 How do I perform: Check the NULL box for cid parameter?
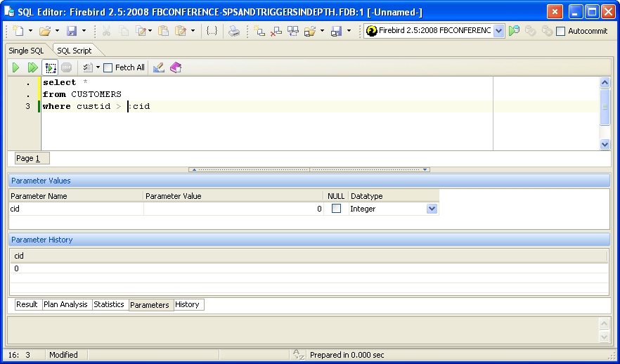click(x=337, y=209)
